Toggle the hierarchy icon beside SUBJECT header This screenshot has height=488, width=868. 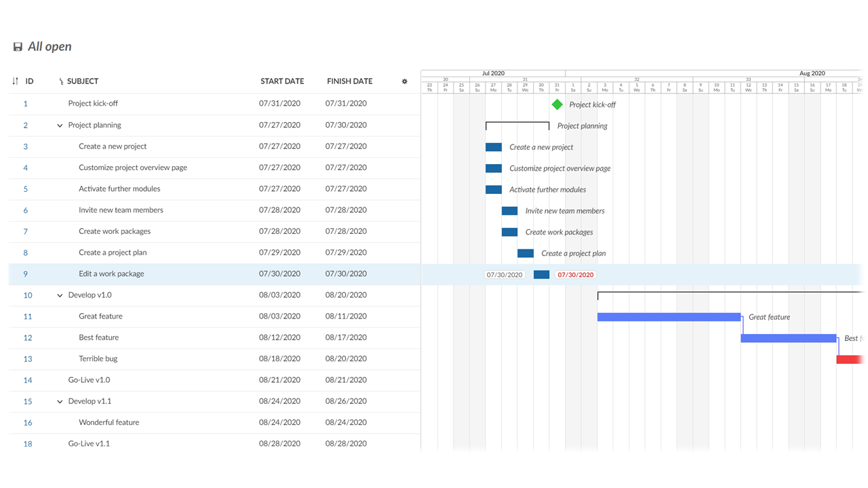point(62,81)
